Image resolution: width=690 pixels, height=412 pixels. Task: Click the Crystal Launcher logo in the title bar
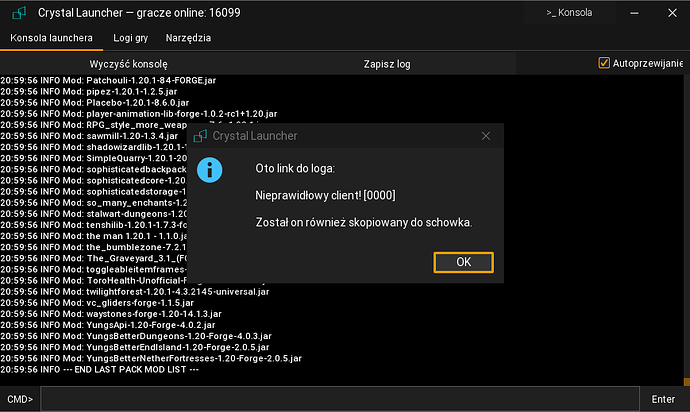click(x=19, y=13)
